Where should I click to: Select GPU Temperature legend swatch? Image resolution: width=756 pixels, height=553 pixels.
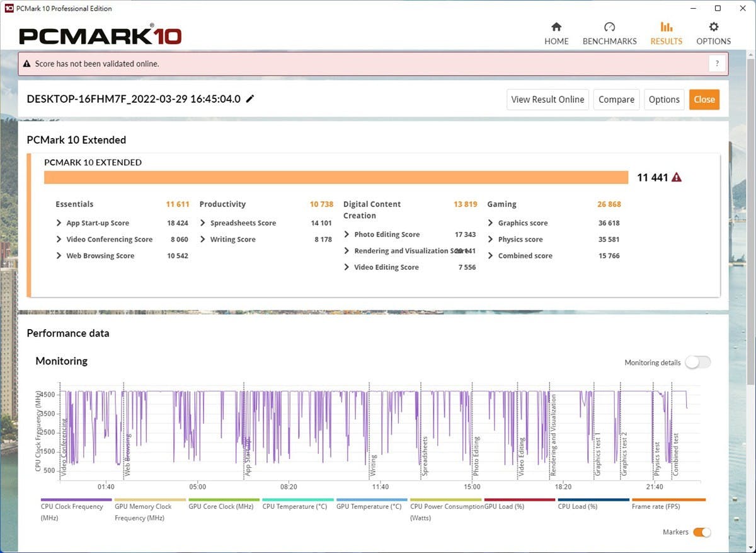[372, 500]
